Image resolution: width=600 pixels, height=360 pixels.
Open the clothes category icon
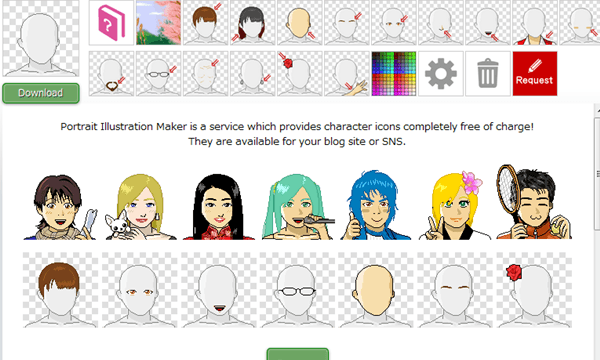[535, 23]
